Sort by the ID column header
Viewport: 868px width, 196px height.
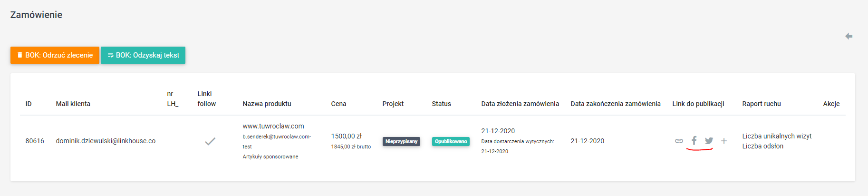[x=29, y=104]
